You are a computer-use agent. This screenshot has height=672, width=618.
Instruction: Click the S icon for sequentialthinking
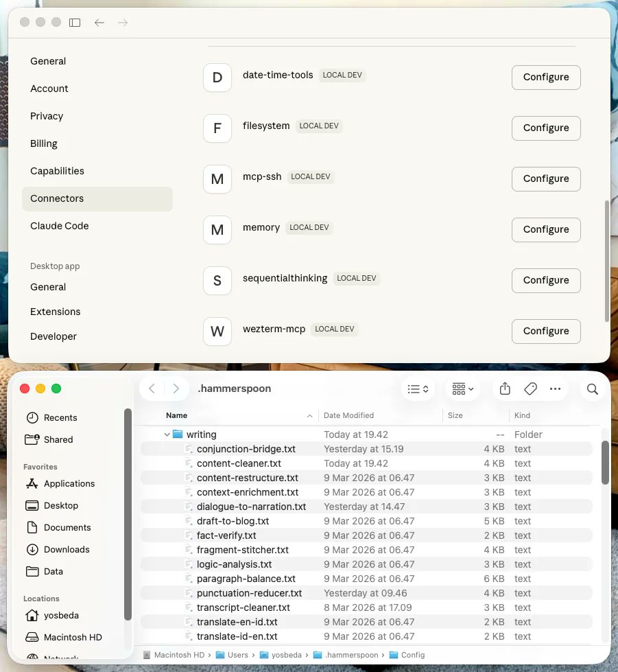coord(217,280)
